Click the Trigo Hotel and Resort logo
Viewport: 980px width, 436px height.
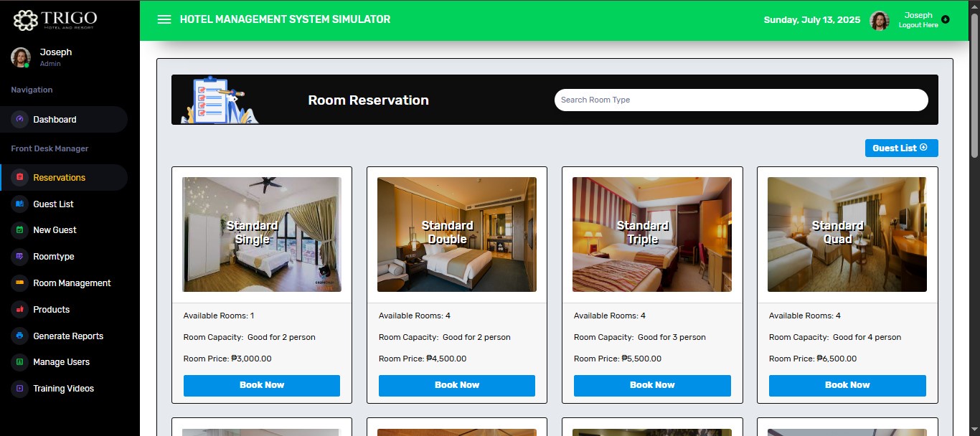tap(55, 20)
